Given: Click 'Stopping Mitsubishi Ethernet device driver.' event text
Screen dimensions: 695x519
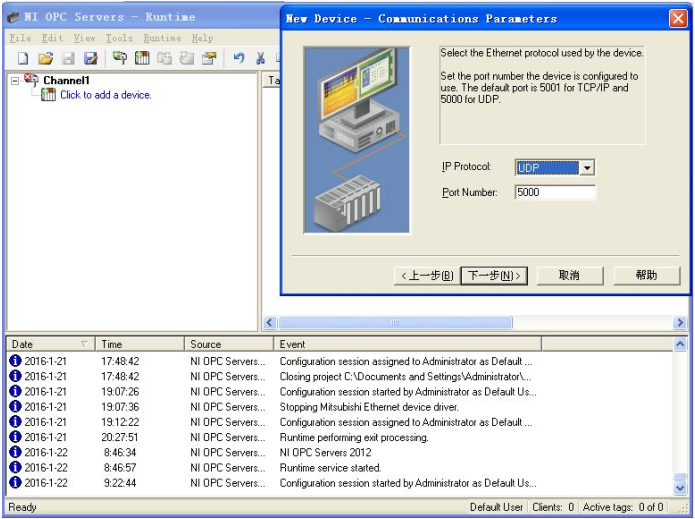Looking at the screenshot, I should point(369,407).
